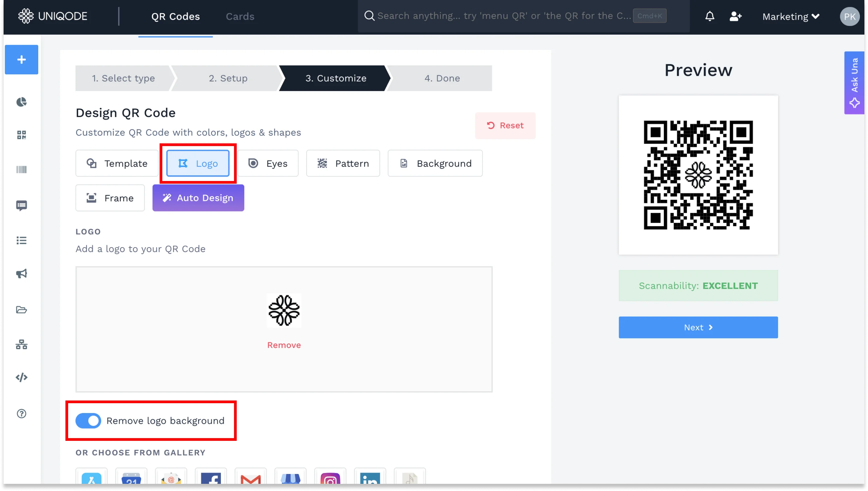This screenshot has width=868, height=491.
Task: Click the blue plus create button
Action: click(22, 60)
